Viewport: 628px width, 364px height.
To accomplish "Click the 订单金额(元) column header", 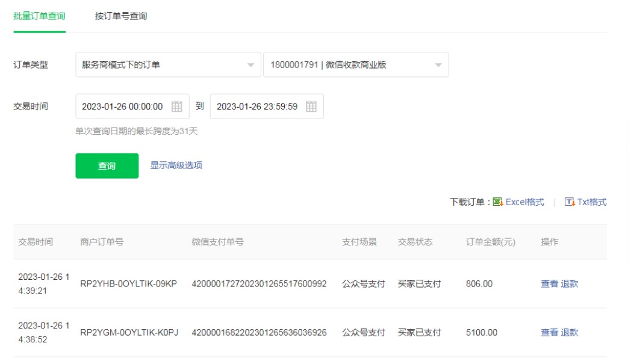I will 490,242.
